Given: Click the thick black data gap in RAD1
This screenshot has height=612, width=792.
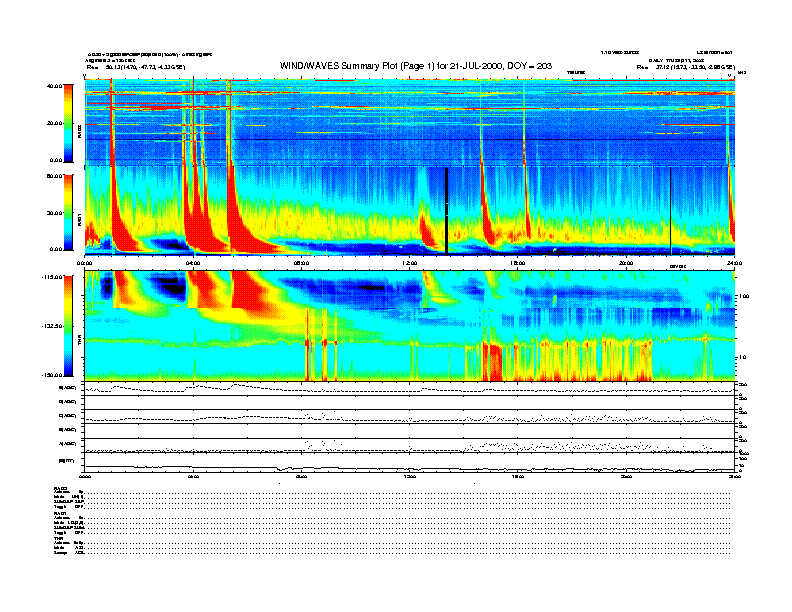Looking at the screenshot, I should (x=447, y=211).
